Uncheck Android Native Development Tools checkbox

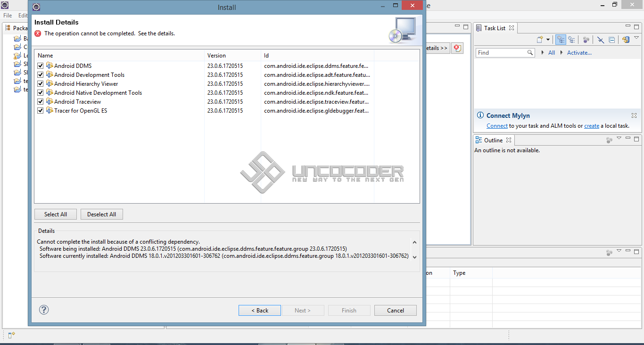point(41,93)
